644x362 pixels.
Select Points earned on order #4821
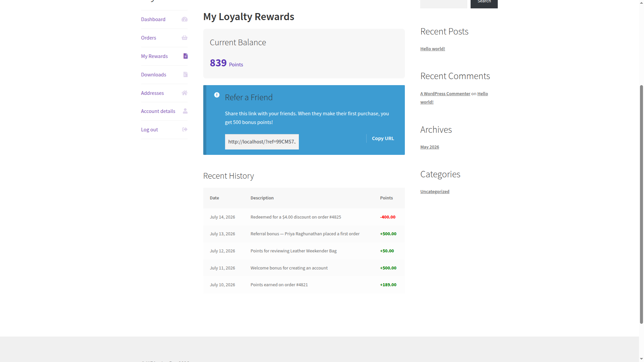tap(279, 285)
